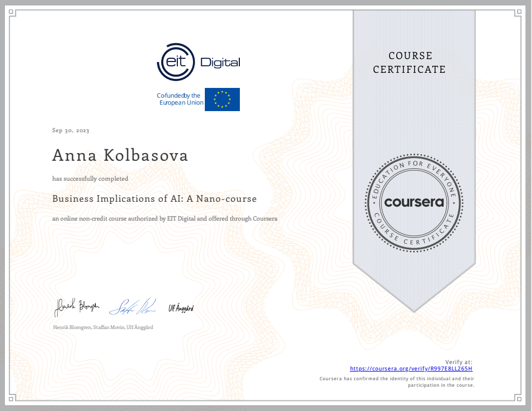
Task: Click the COURSE CERTIFICATE heading on ribbon
Action: [410, 63]
